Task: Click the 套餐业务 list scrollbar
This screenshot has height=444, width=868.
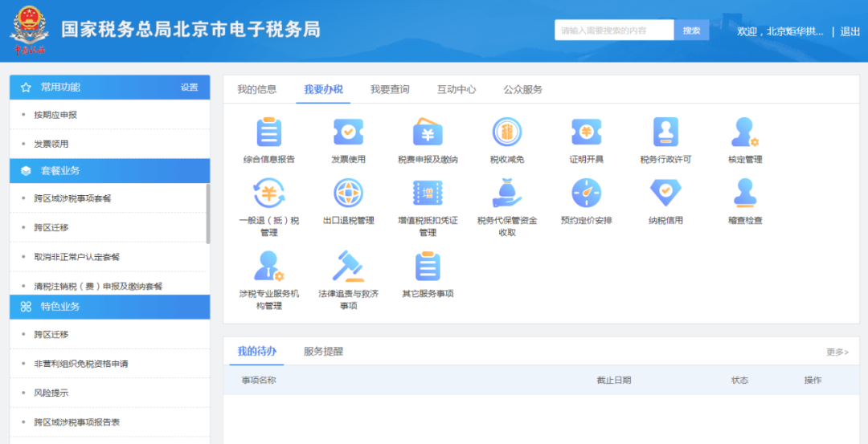Action: point(208,214)
